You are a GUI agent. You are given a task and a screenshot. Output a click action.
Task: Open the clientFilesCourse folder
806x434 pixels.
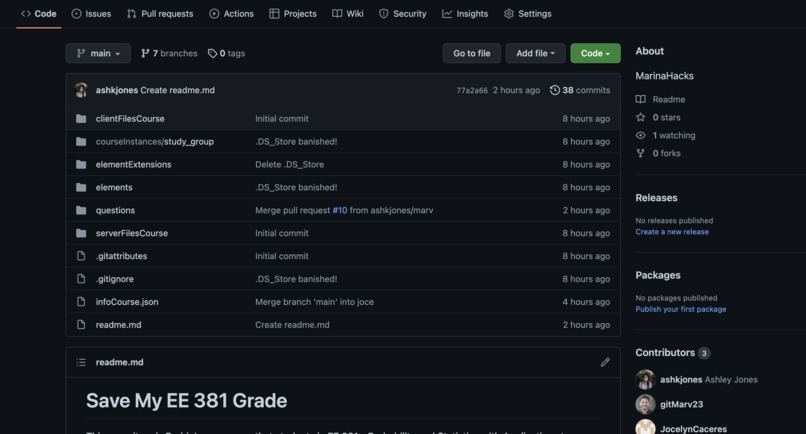(x=130, y=119)
